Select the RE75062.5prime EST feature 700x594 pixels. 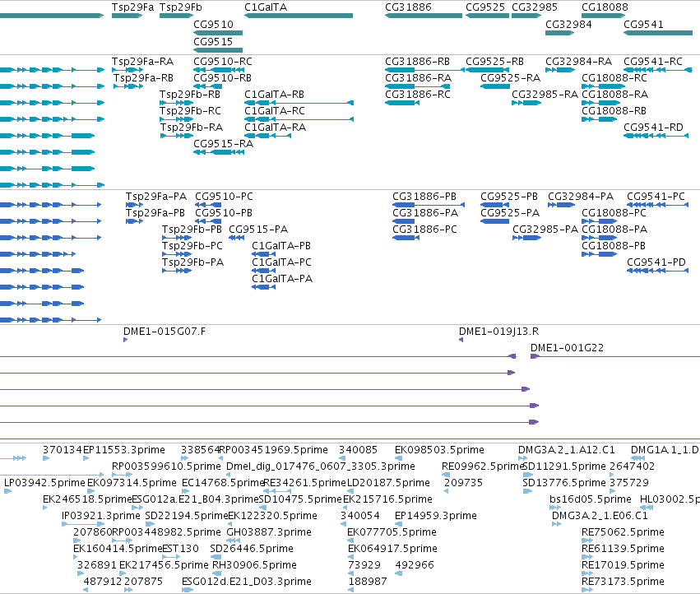tap(587, 541)
